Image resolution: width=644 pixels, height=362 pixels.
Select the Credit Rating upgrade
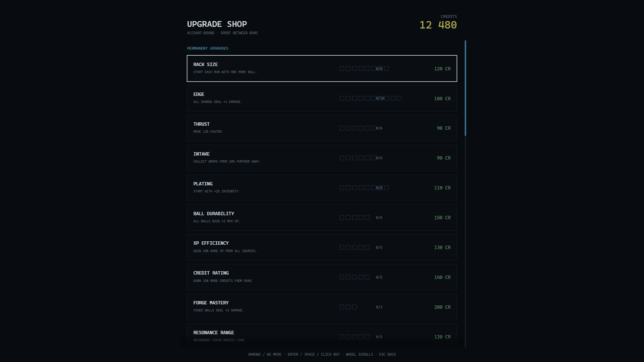(x=322, y=277)
